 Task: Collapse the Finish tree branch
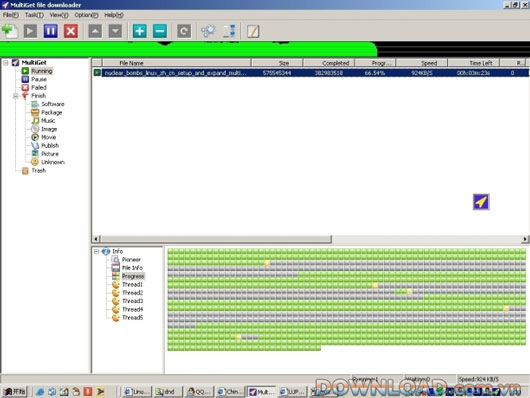[16, 96]
